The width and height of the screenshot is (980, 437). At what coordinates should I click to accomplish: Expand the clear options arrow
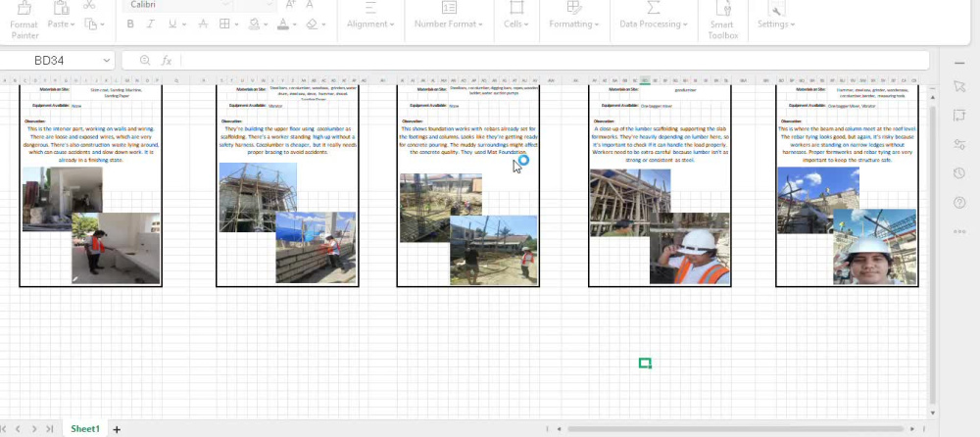[x=324, y=24]
